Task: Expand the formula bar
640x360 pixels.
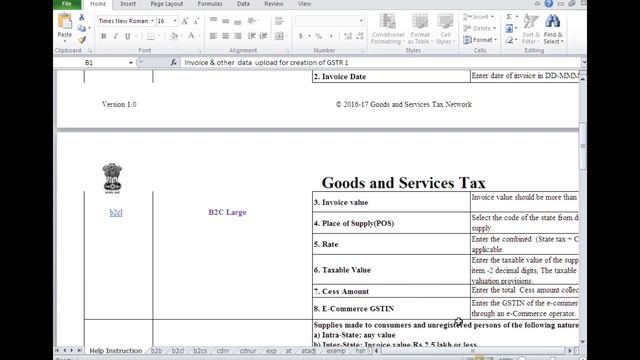Action: (584, 62)
